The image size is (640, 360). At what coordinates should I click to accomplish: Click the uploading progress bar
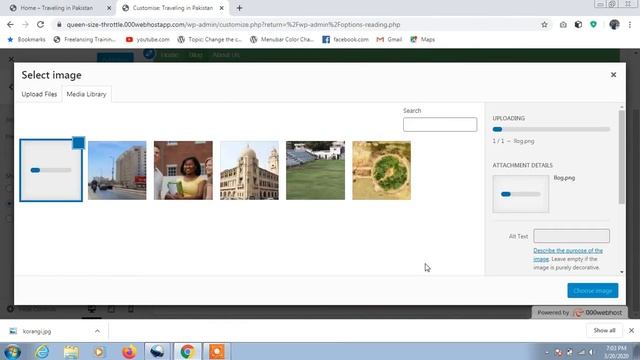[x=551, y=129]
